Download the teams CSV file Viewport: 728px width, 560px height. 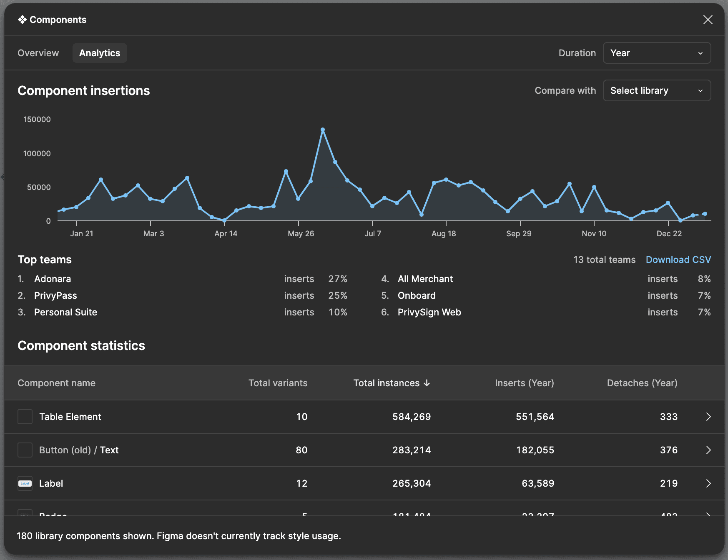tap(678, 260)
